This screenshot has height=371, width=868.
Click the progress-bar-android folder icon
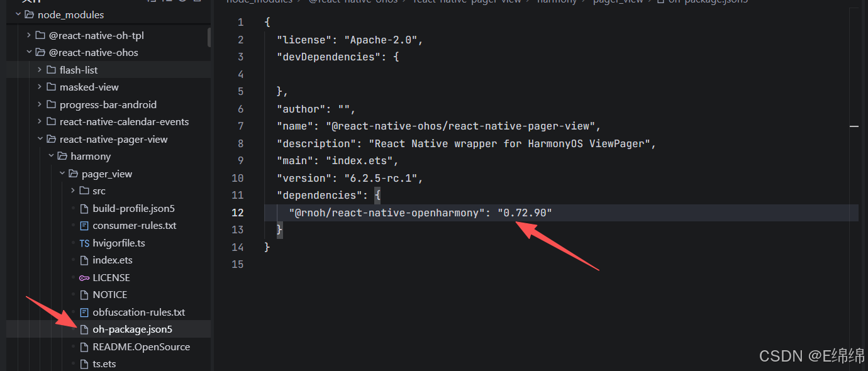[x=52, y=104]
